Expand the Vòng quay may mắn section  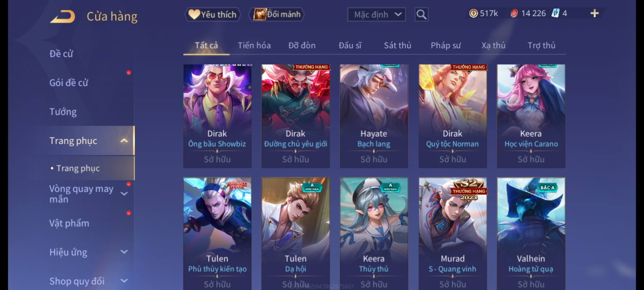(124, 194)
